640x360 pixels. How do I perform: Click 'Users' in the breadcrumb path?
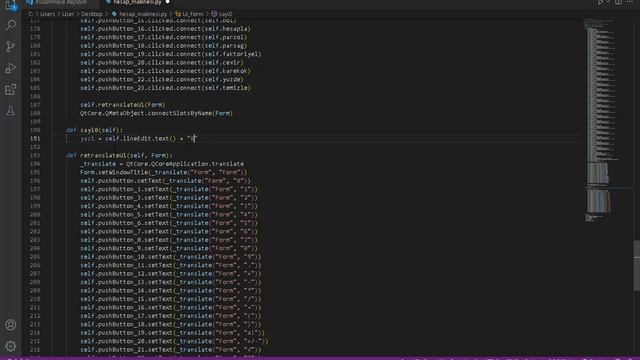pyautogui.click(x=47, y=14)
